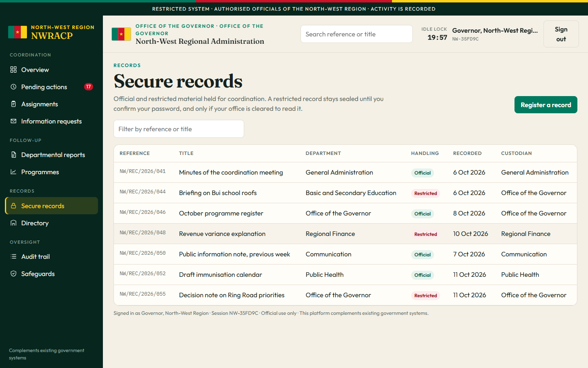
Task: Open Information requests
Action: (x=51, y=121)
